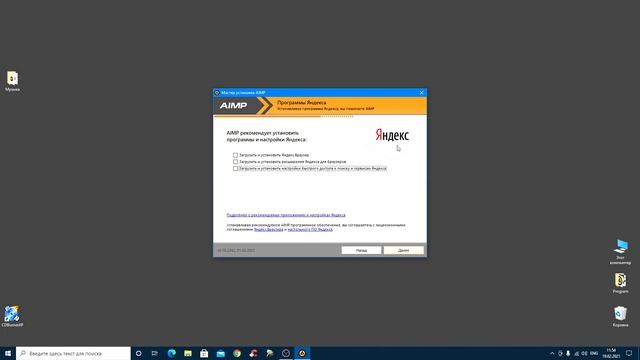640x360 pixels.
Task: Open Task View on the taskbar
Action: point(155,353)
